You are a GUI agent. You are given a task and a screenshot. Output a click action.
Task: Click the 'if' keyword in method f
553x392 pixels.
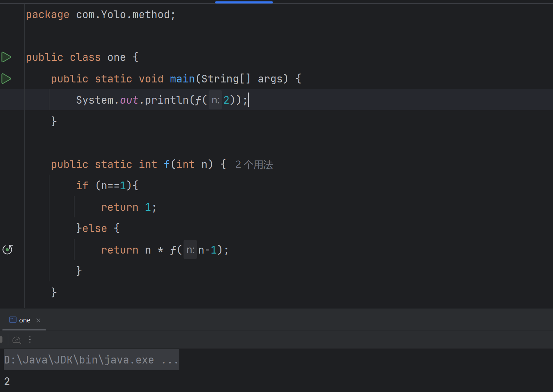pos(82,186)
